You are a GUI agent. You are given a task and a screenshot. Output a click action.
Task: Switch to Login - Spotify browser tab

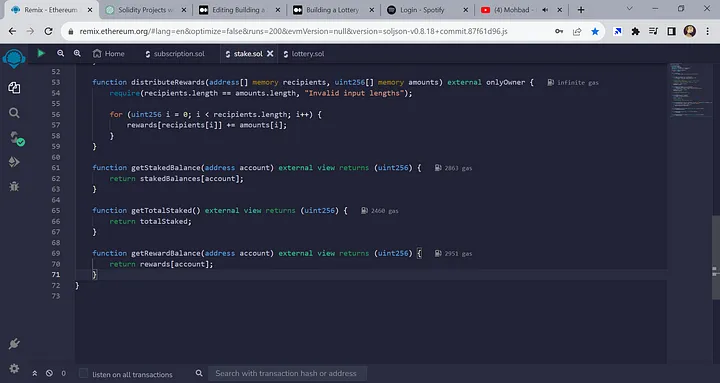[x=421, y=10]
